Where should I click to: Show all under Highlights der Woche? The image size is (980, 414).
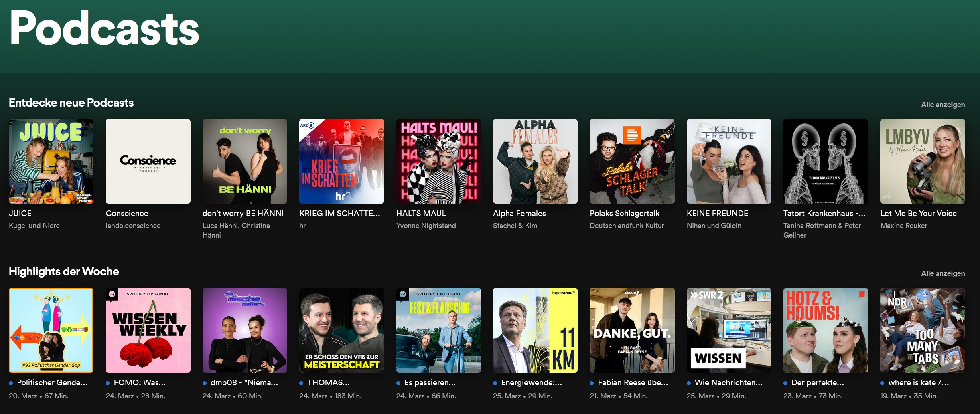tap(943, 273)
